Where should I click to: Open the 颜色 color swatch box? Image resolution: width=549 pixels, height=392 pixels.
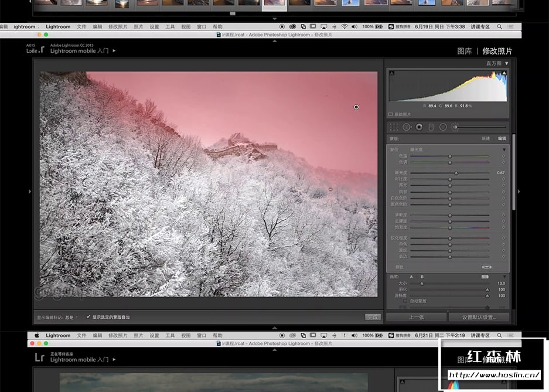point(487,267)
